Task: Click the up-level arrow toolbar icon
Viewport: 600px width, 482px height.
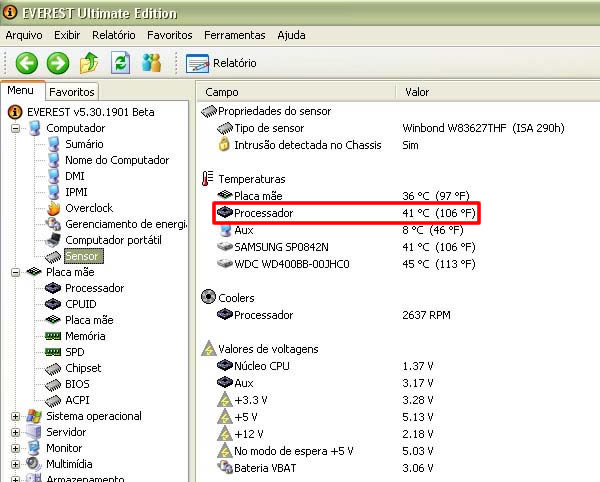Action: (x=89, y=63)
